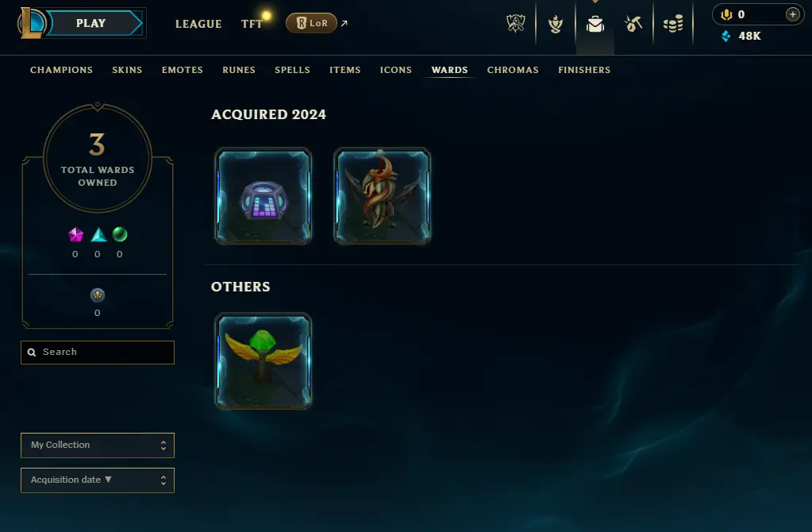Click the Search wards input field
This screenshot has height=532, width=812.
pyautogui.click(x=98, y=353)
